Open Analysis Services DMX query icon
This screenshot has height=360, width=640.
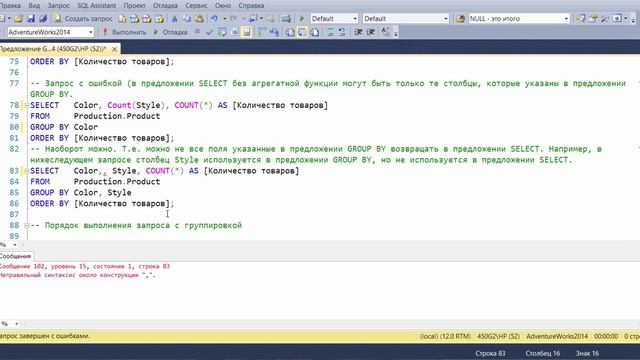pos(147,19)
